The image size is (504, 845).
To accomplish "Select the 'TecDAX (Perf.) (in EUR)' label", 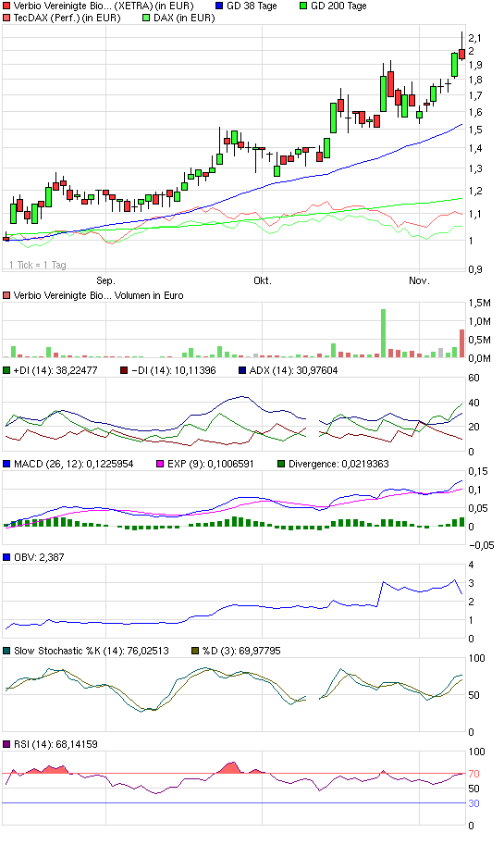I will pyautogui.click(x=68, y=19).
